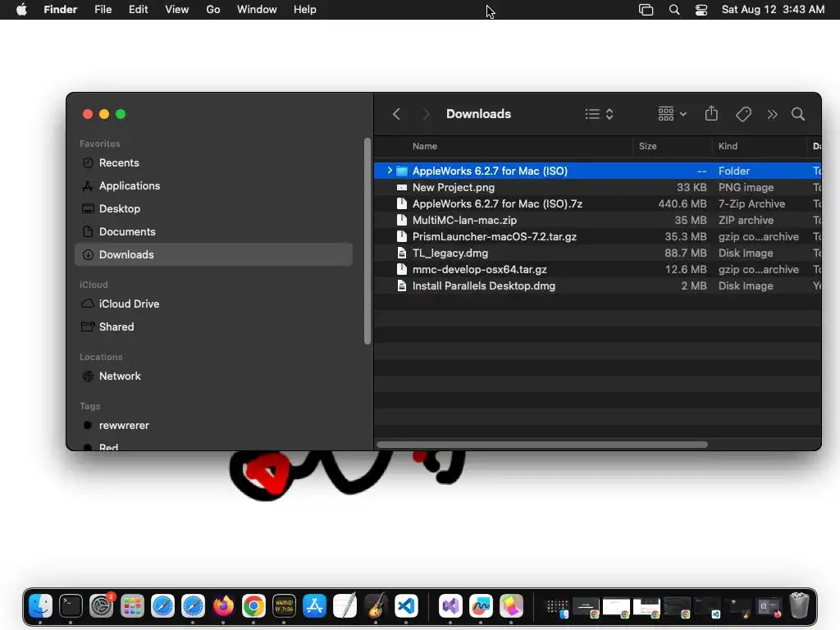Click the Share icon in Finder toolbar

(711, 113)
